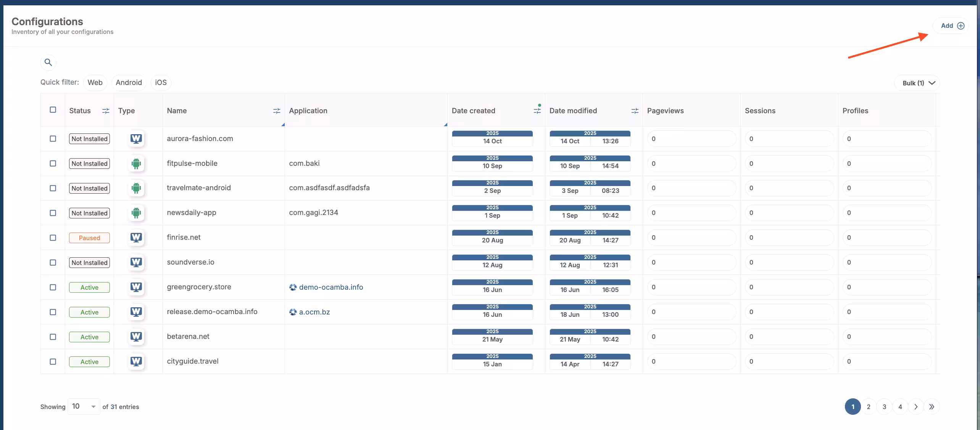Go to page 3 of pagination
This screenshot has width=980, height=430.
884,407
